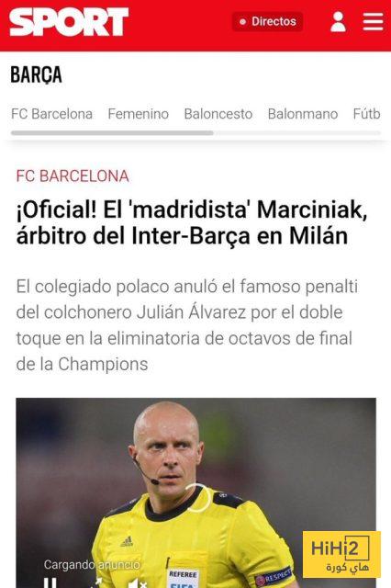Click the horizontal scrollbar under the tabs
The width and height of the screenshot is (391, 588).
(195, 132)
